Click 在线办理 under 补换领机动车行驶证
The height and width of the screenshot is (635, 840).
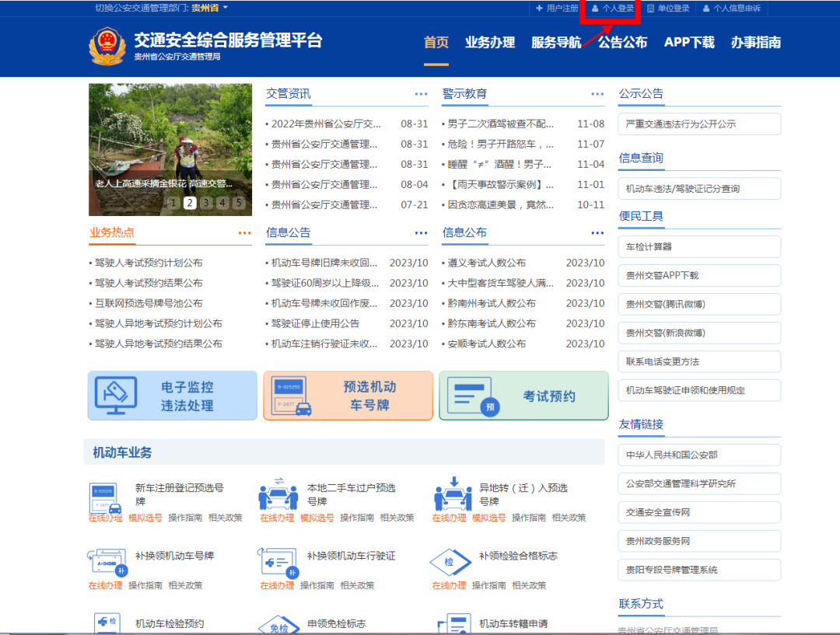[x=277, y=586]
